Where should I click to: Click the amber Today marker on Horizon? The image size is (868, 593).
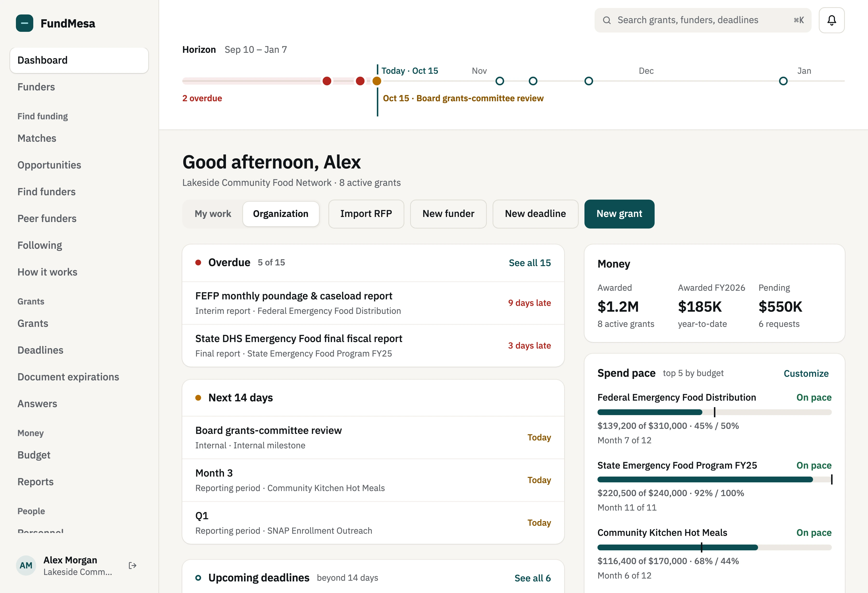coord(377,81)
